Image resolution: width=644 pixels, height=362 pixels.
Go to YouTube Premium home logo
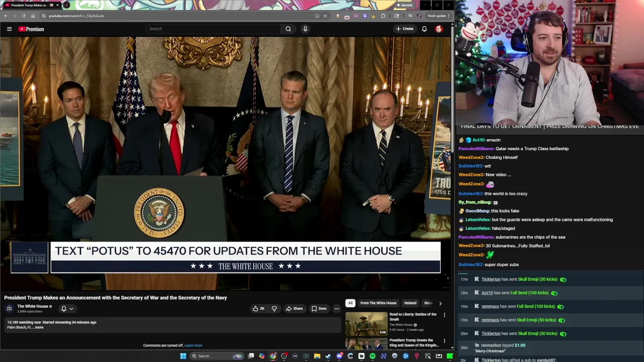tap(31, 29)
